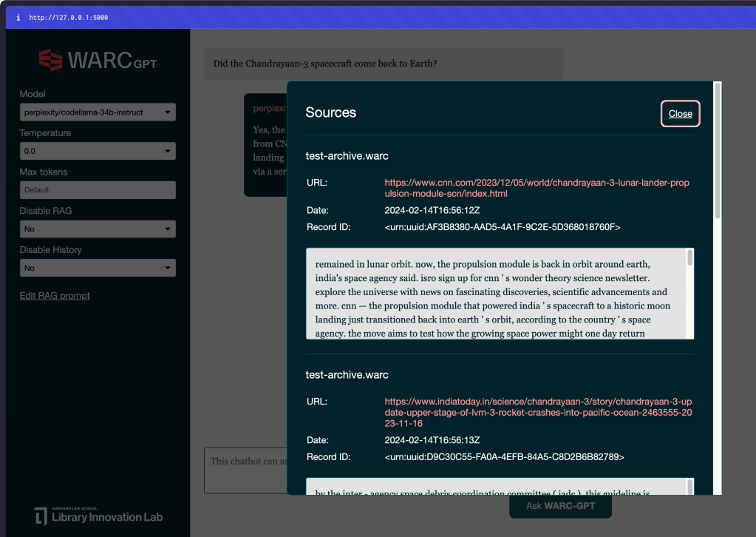Click the CNN excerpt text box scrollbar
The height and width of the screenshot is (537, 756).
pyautogui.click(x=690, y=257)
